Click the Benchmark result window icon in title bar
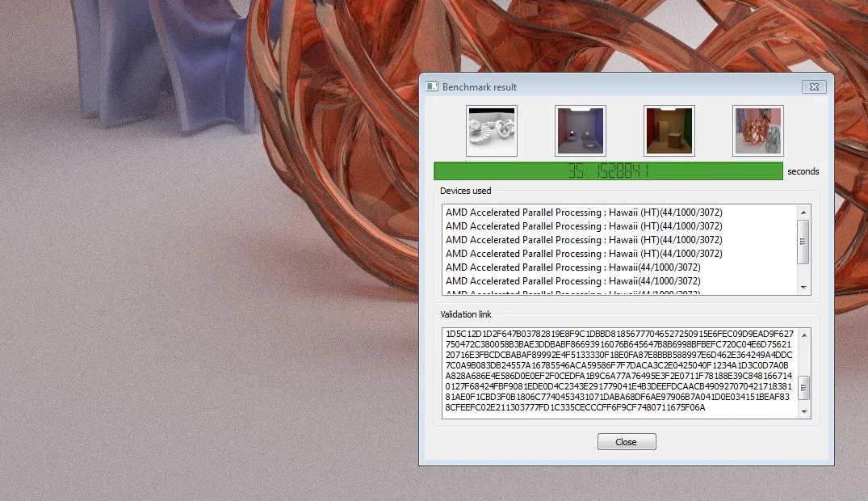This screenshot has height=501, width=868. [x=432, y=86]
